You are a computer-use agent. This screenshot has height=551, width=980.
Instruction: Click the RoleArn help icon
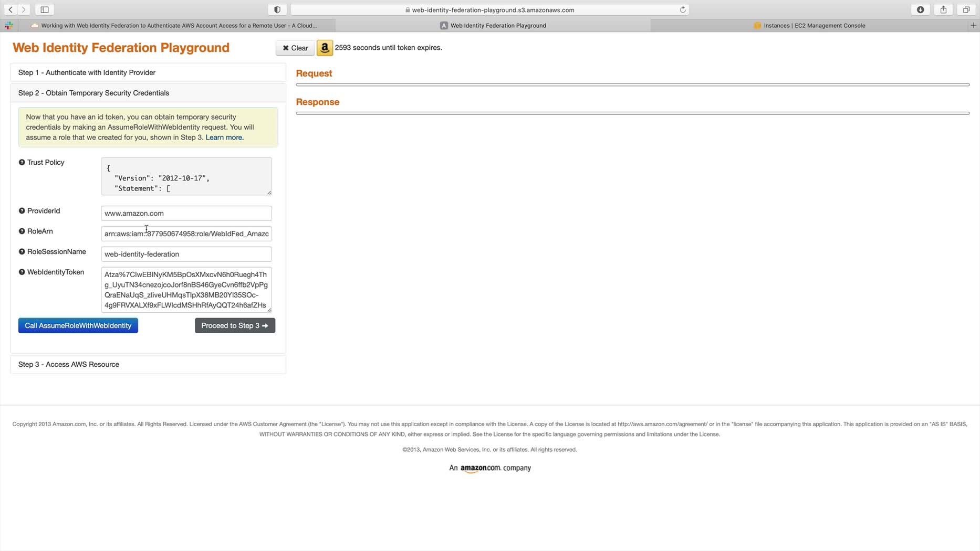pyautogui.click(x=22, y=231)
